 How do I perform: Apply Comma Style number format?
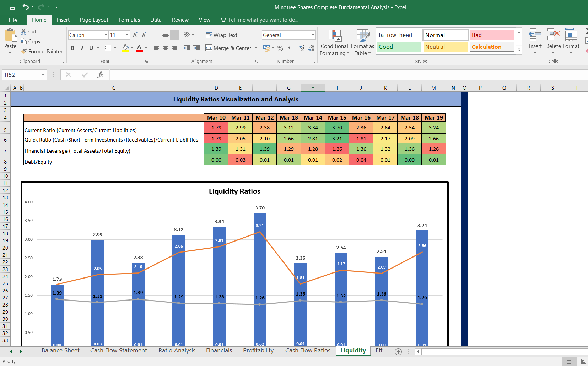pyautogui.click(x=290, y=48)
